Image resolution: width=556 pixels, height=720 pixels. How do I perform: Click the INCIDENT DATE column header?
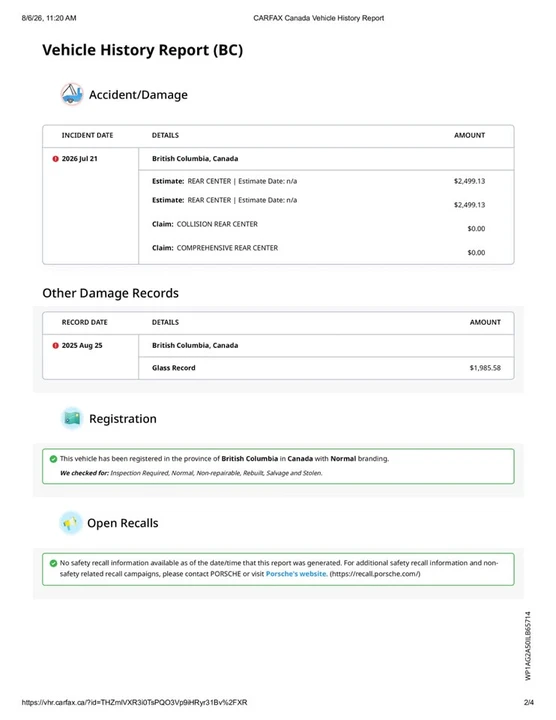click(87, 135)
